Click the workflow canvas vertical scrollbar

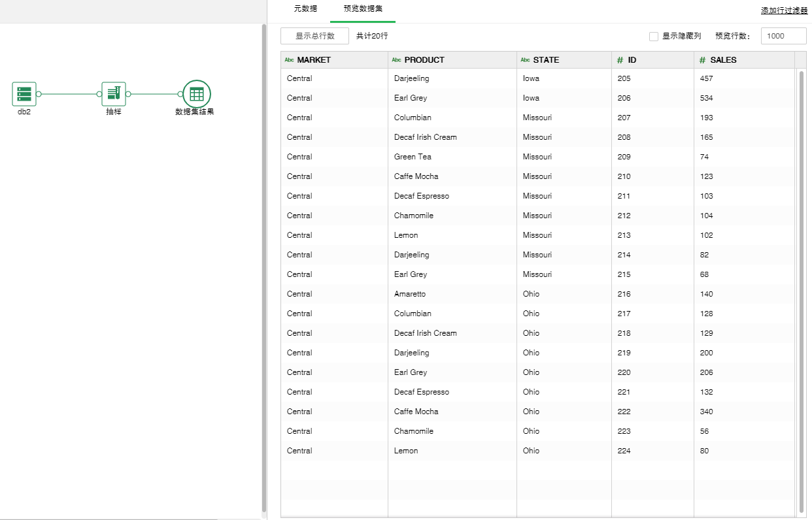pos(263,268)
